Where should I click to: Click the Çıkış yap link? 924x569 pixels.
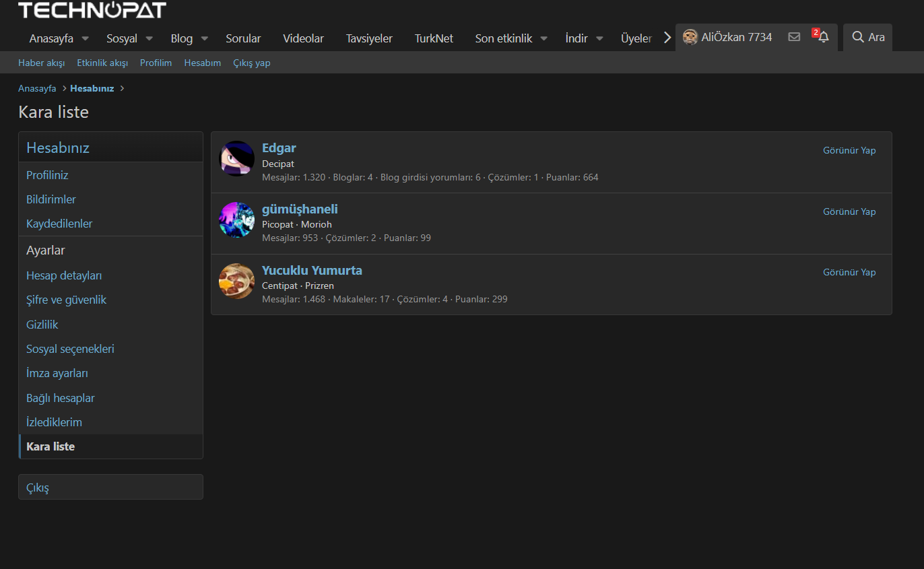pos(252,63)
